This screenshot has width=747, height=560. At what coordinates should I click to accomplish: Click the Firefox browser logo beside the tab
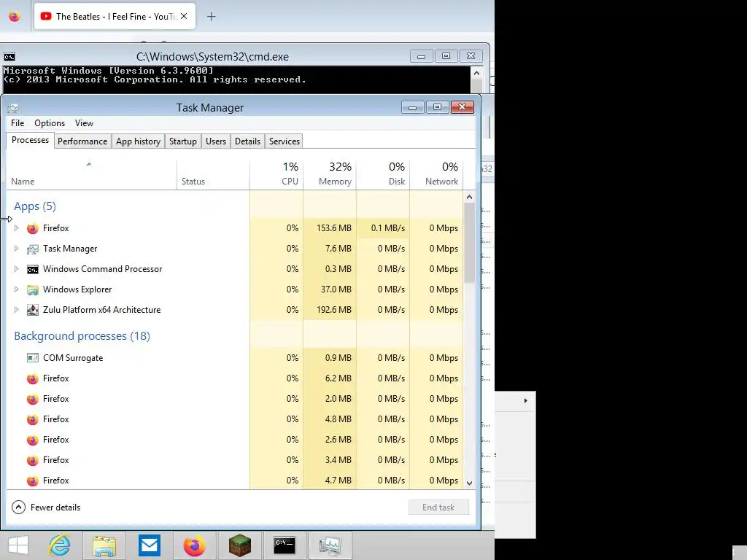coord(15,17)
